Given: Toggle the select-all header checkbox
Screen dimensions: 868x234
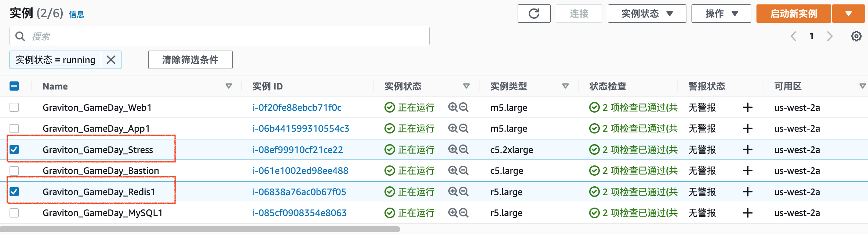Looking at the screenshot, I should point(14,86).
